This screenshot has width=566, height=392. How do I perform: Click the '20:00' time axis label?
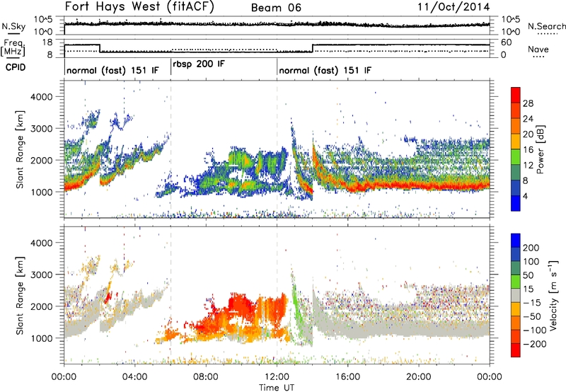point(418,377)
